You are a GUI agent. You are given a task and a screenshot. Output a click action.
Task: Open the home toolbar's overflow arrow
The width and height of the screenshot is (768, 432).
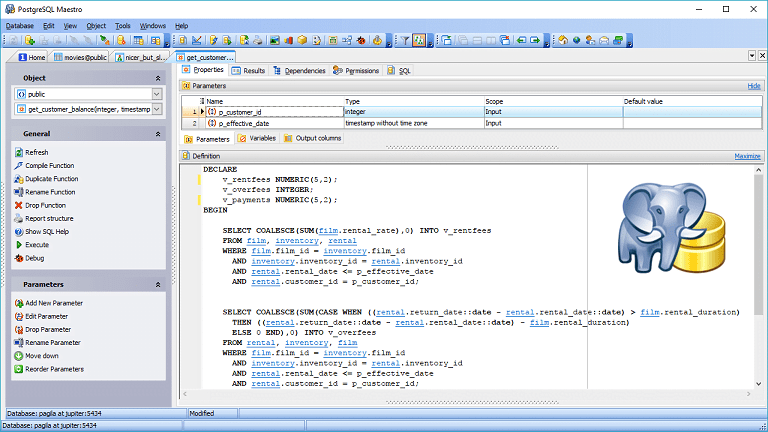tap(629, 41)
